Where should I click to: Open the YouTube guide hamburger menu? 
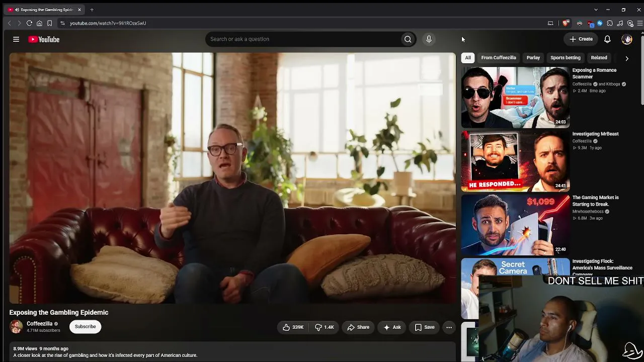tap(16, 39)
